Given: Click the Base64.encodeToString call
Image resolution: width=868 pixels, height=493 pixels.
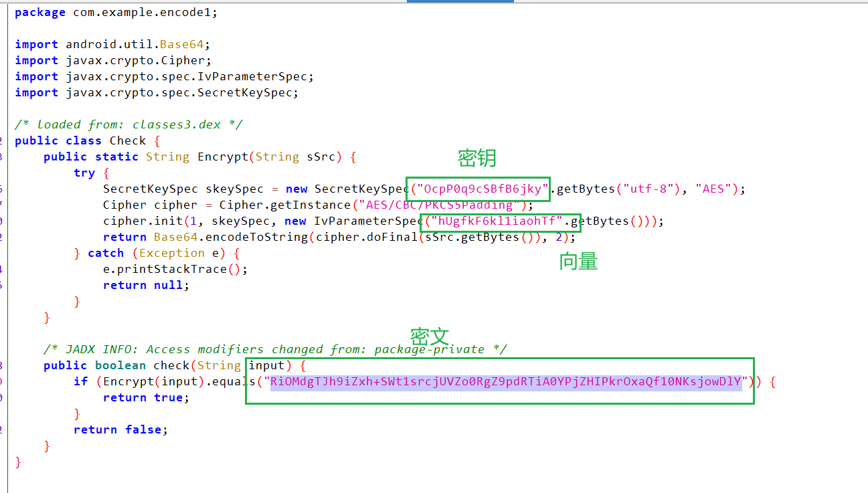Looking at the screenshot, I should [x=233, y=237].
